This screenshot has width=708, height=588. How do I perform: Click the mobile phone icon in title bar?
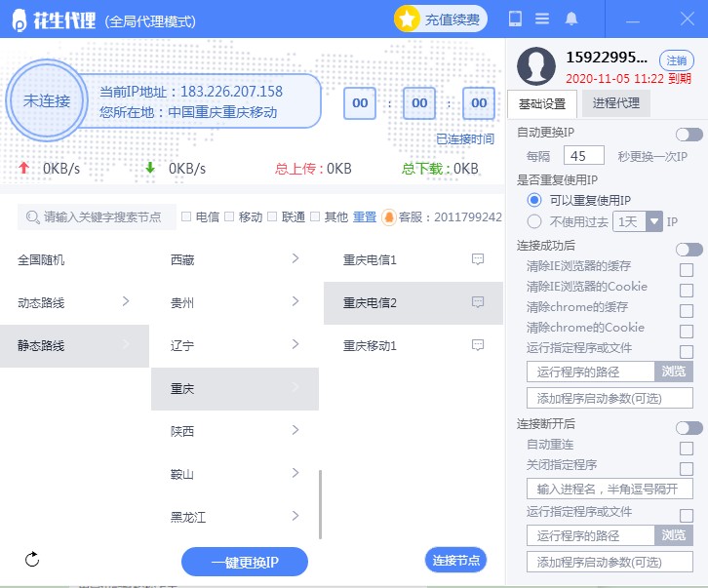pyautogui.click(x=515, y=19)
